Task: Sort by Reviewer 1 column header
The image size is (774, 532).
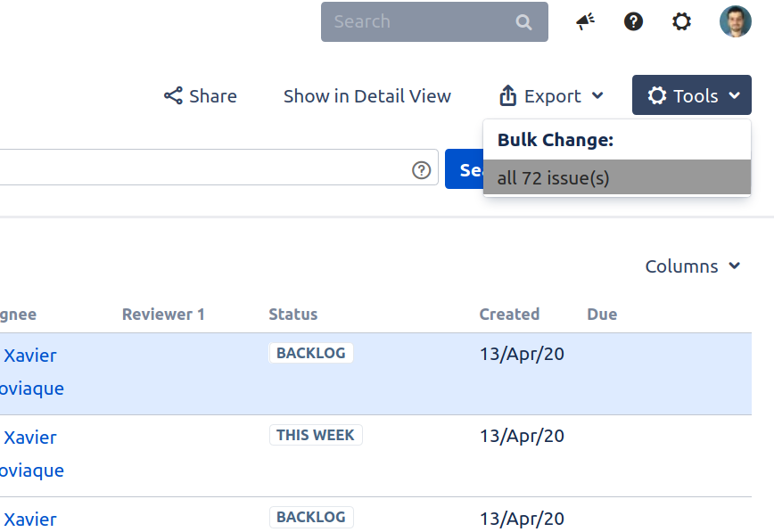Action: (x=163, y=315)
